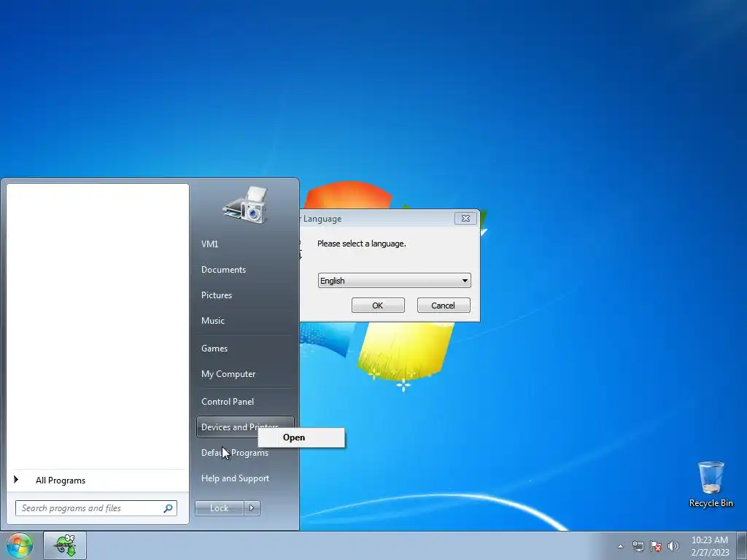Click the Show desktop strip

(742, 545)
